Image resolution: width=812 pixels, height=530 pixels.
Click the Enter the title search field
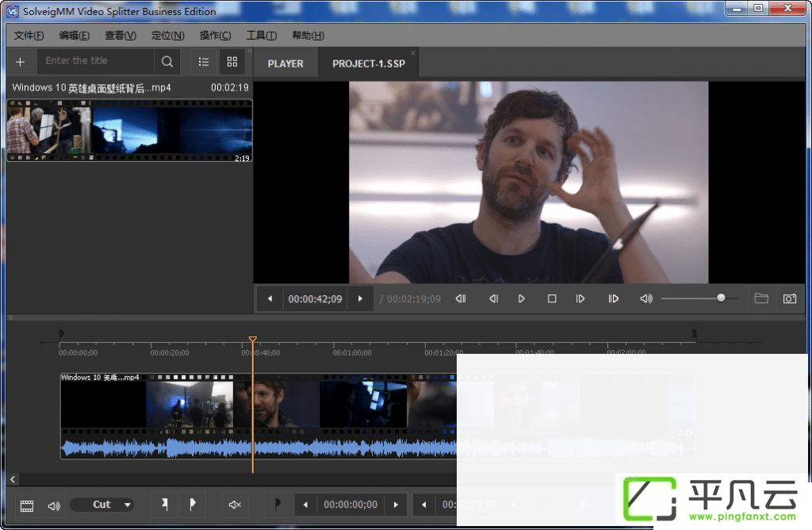click(95, 61)
